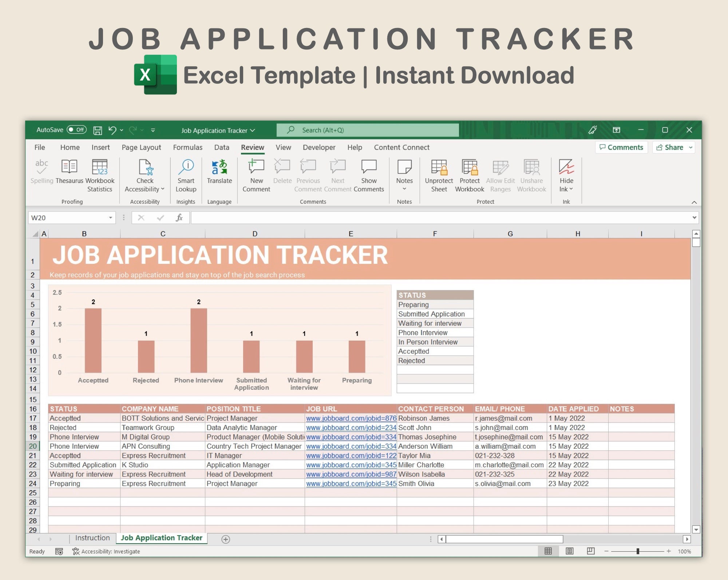Image resolution: width=728 pixels, height=580 pixels.
Task: Collapse the ribbon with the chevron
Action: [x=694, y=202]
